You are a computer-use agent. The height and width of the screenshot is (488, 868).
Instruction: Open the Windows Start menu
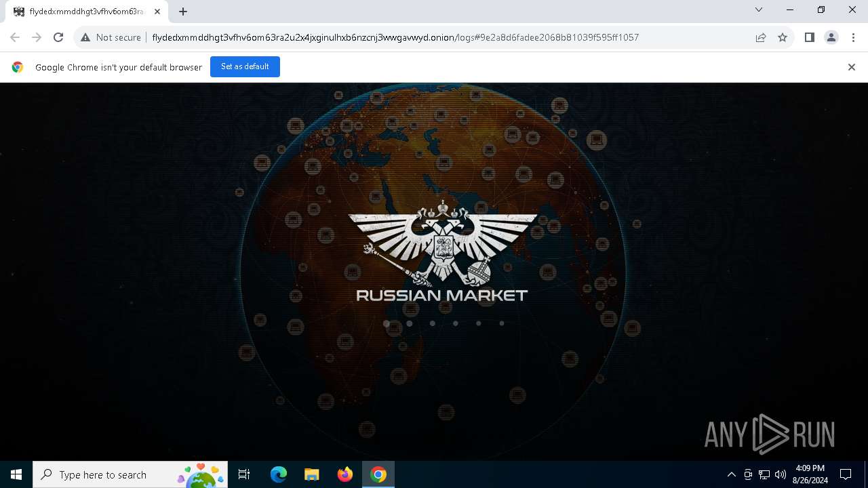(x=16, y=474)
